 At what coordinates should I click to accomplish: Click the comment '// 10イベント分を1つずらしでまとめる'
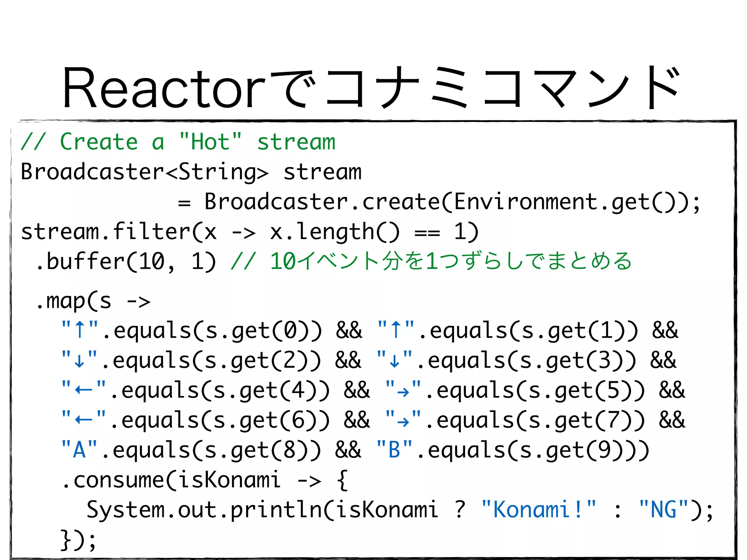click(x=431, y=261)
